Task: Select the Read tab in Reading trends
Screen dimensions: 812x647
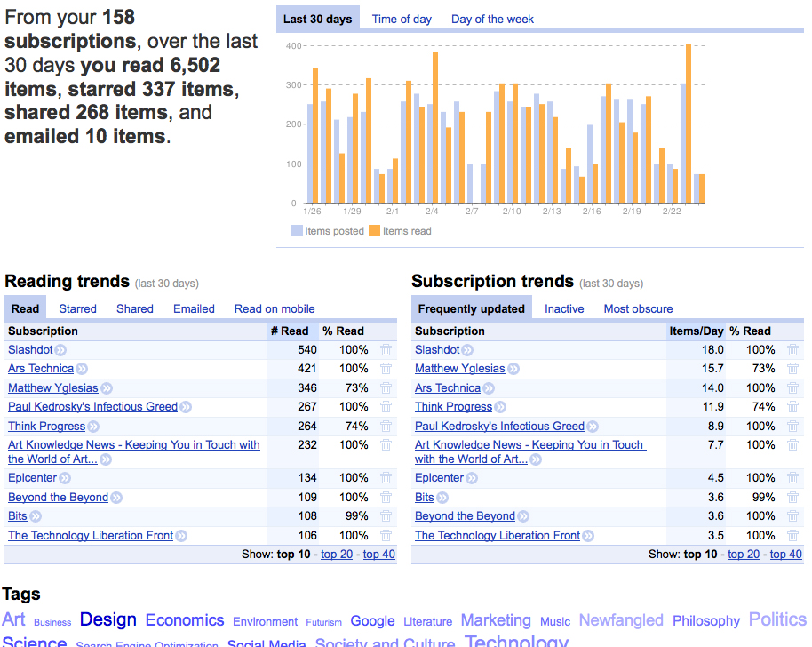Action: pos(26,308)
